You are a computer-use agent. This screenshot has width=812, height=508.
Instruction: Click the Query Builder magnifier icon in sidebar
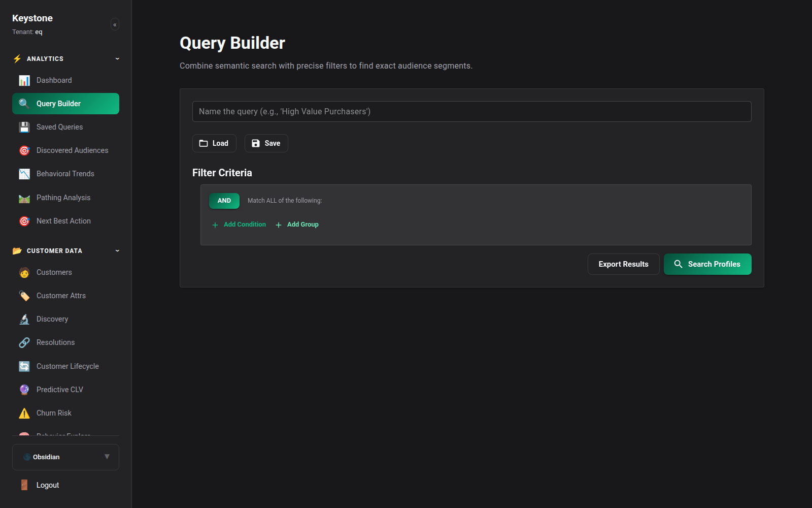tap(24, 104)
